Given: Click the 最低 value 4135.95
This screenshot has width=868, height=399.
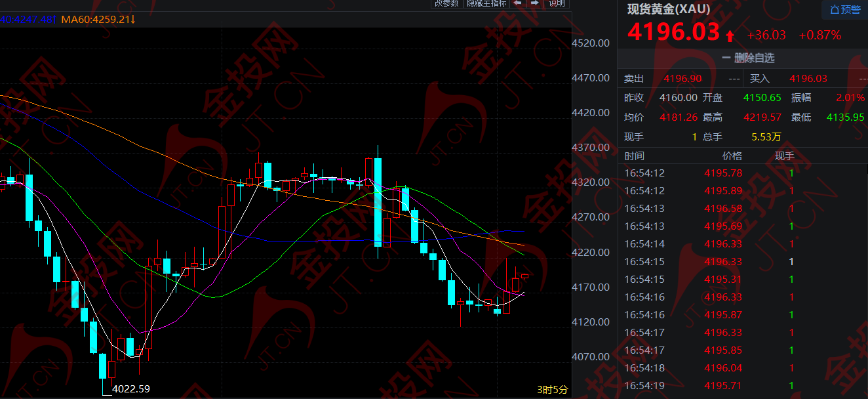Looking at the screenshot, I should pos(846,117).
